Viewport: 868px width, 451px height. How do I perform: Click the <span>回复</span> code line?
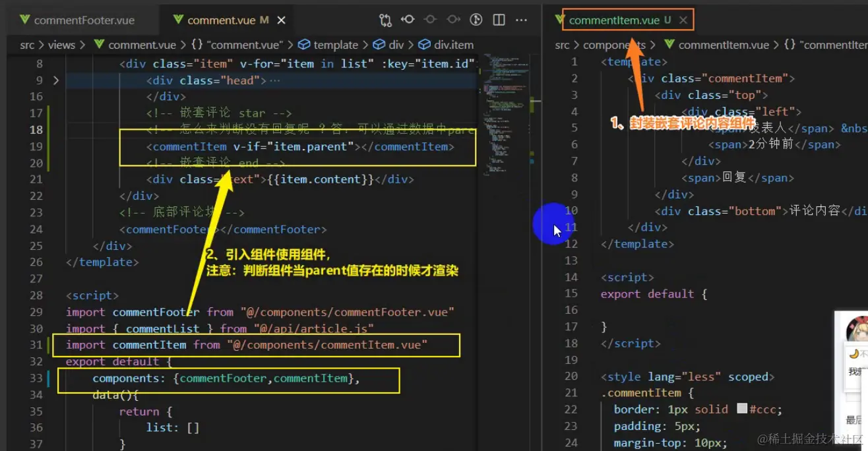[x=737, y=177]
